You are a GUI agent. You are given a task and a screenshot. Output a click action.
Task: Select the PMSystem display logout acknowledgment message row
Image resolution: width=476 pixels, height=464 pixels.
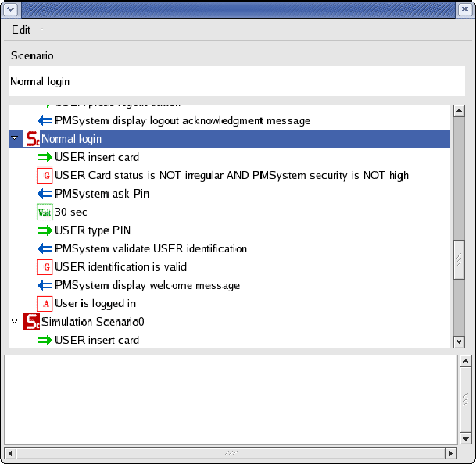tap(182, 120)
